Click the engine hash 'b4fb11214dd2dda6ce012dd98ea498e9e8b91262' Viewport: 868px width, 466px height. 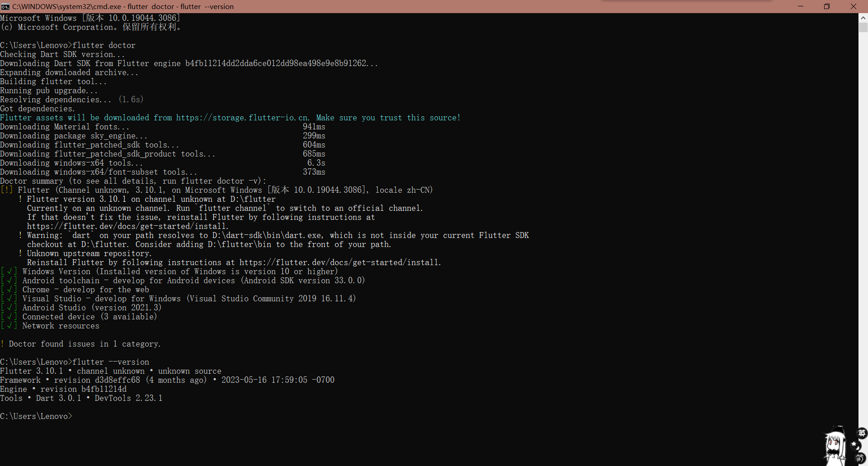[276, 63]
